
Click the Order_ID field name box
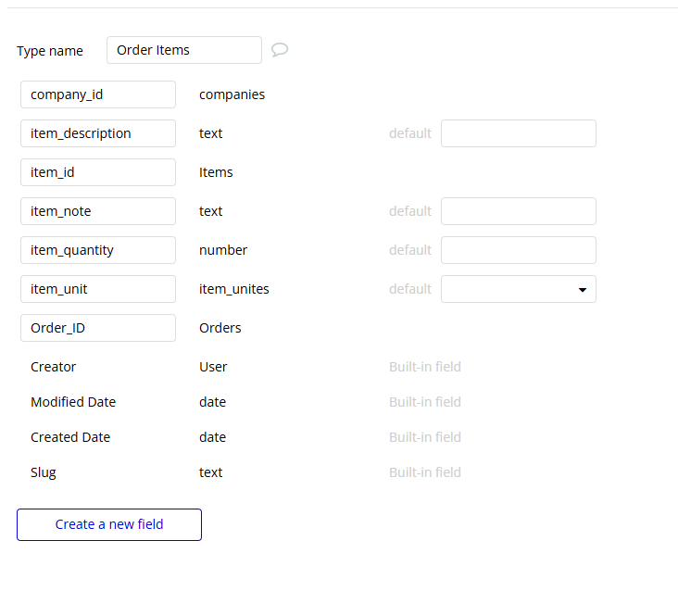(98, 328)
